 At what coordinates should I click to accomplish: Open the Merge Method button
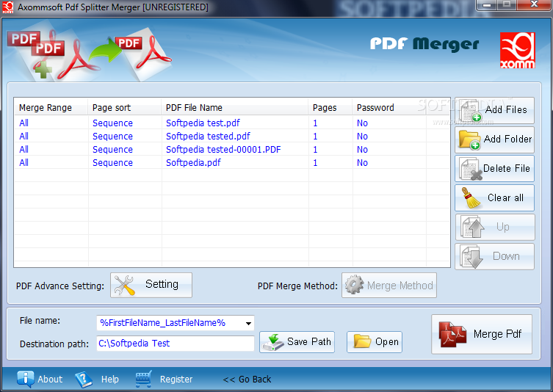pyautogui.click(x=389, y=285)
